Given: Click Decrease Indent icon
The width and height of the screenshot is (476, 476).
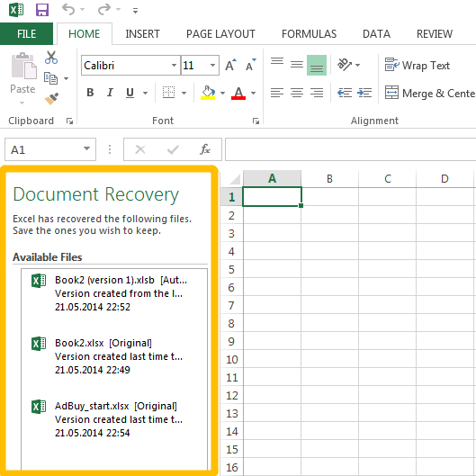Looking at the screenshot, I should coord(345,93).
